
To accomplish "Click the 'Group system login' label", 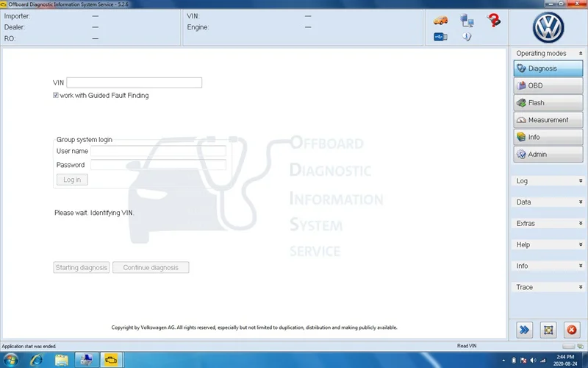I will pyautogui.click(x=85, y=140).
